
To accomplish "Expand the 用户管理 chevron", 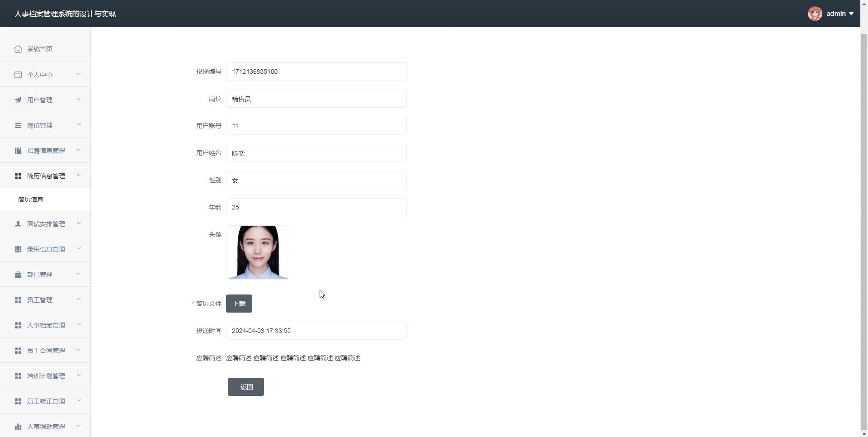I will (79, 99).
